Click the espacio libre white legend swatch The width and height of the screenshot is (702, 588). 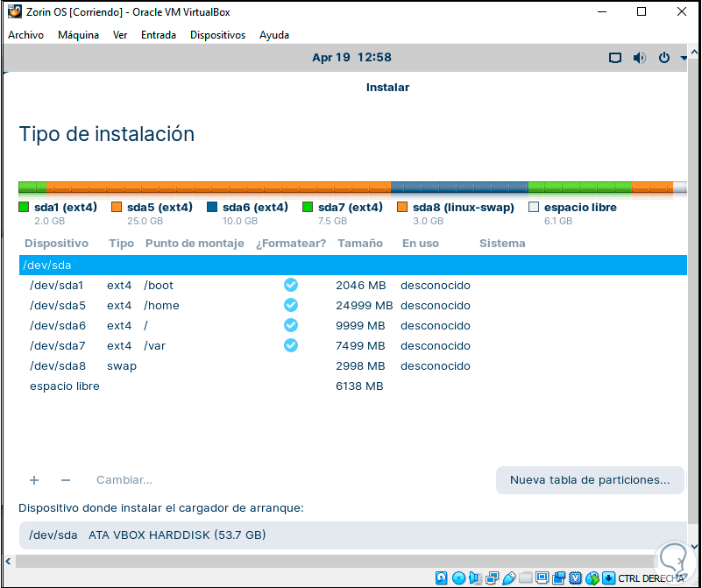[533, 207]
